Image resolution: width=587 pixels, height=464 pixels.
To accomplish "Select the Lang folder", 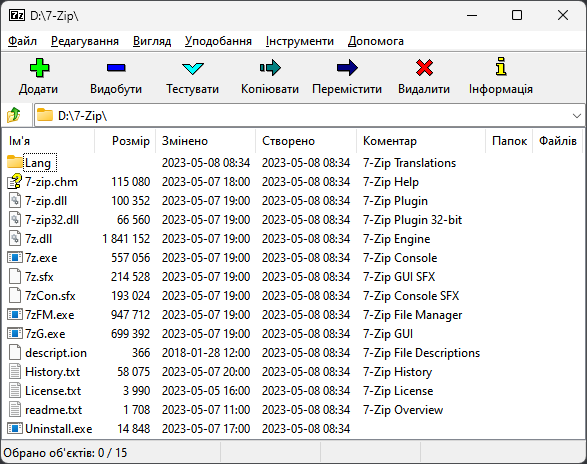I will [x=37, y=163].
